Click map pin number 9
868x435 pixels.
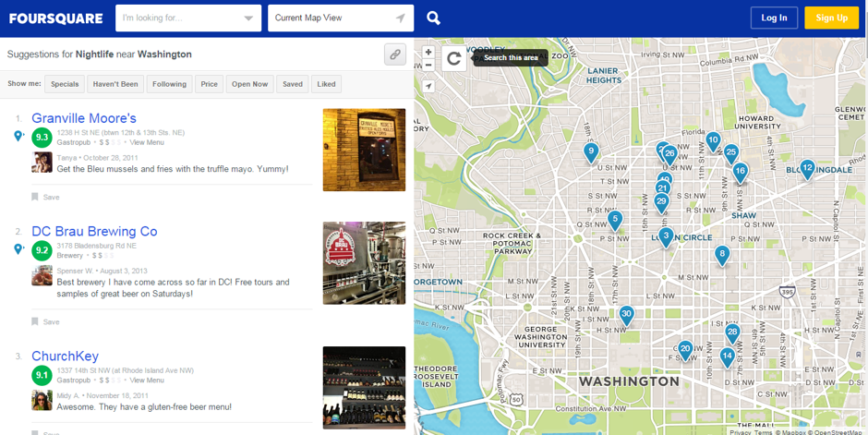pyautogui.click(x=591, y=152)
